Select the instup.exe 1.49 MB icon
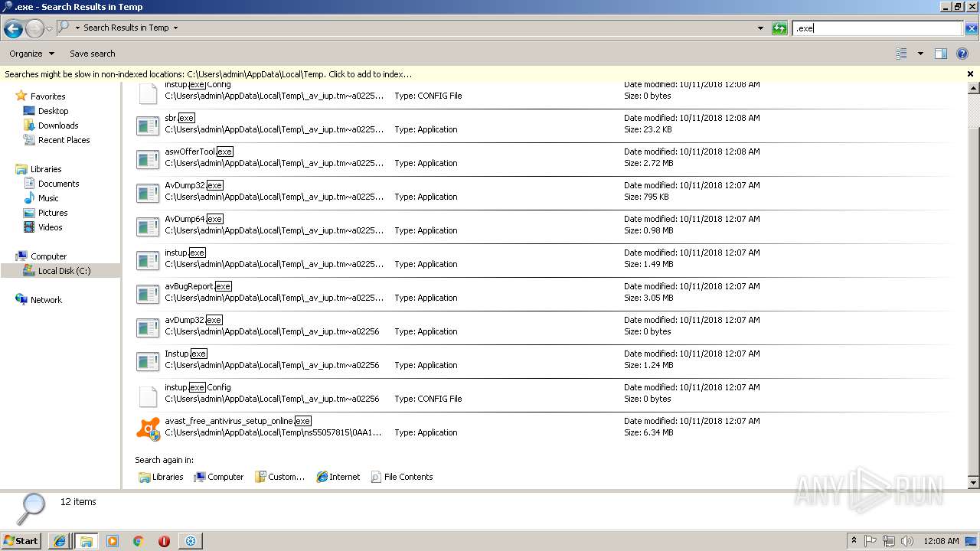This screenshot has height=551, width=980. click(148, 260)
